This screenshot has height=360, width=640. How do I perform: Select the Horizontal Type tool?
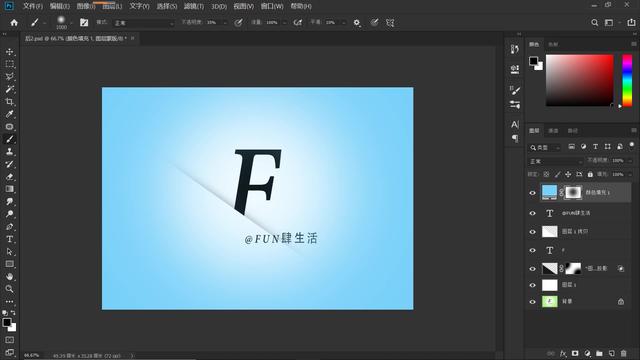(9, 239)
